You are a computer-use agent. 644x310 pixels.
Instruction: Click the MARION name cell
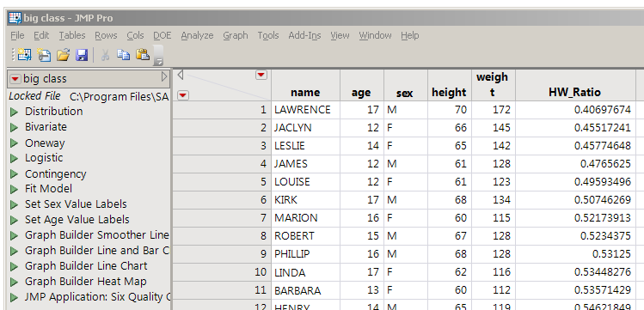(305, 218)
